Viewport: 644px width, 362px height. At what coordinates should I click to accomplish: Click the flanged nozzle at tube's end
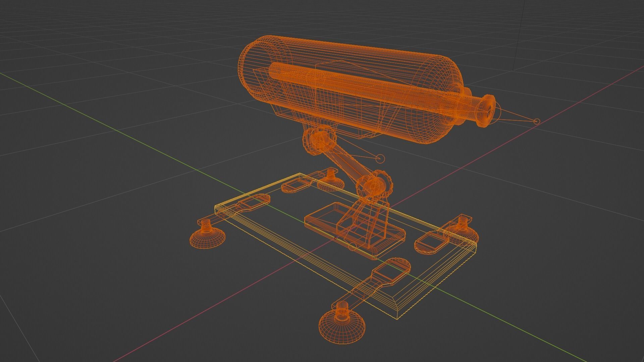485,111
